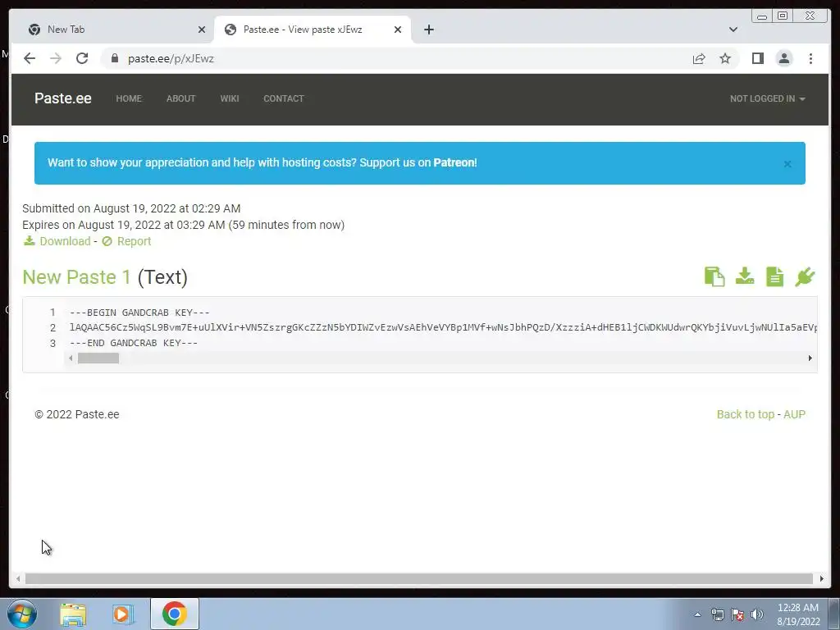Copy the paste to clipboard icon
Image resolution: width=840 pixels, height=630 pixels.
point(714,277)
